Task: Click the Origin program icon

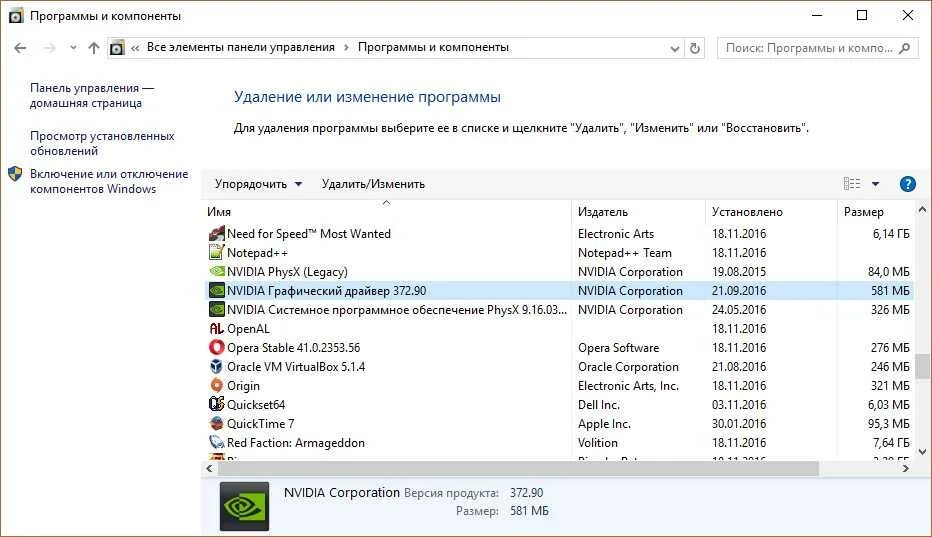Action: point(216,385)
